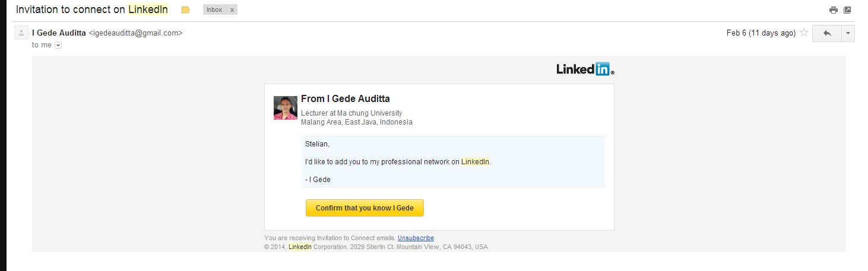This screenshot has height=271, width=868.
Task: Click "Lecturer at Ma chung University" text
Action: coord(351,113)
